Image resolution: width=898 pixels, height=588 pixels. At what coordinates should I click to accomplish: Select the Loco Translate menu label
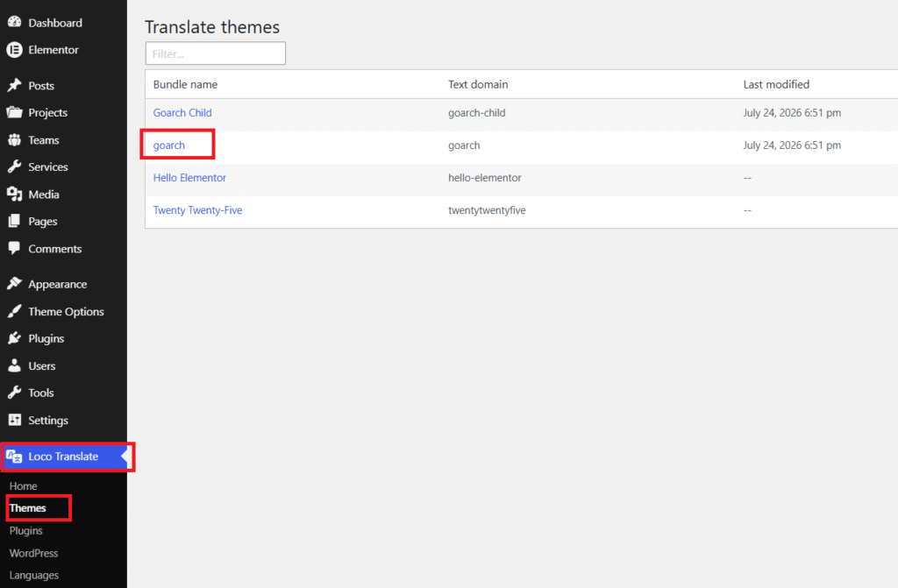click(x=63, y=457)
